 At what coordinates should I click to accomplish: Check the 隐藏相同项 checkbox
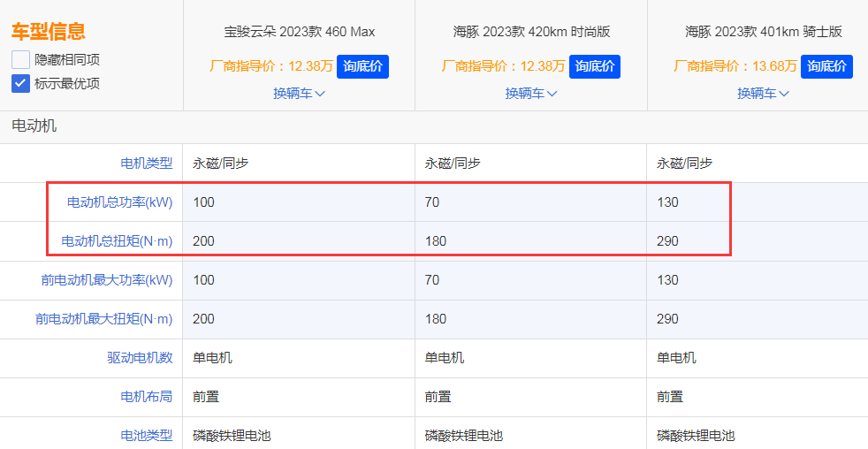tap(20, 60)
